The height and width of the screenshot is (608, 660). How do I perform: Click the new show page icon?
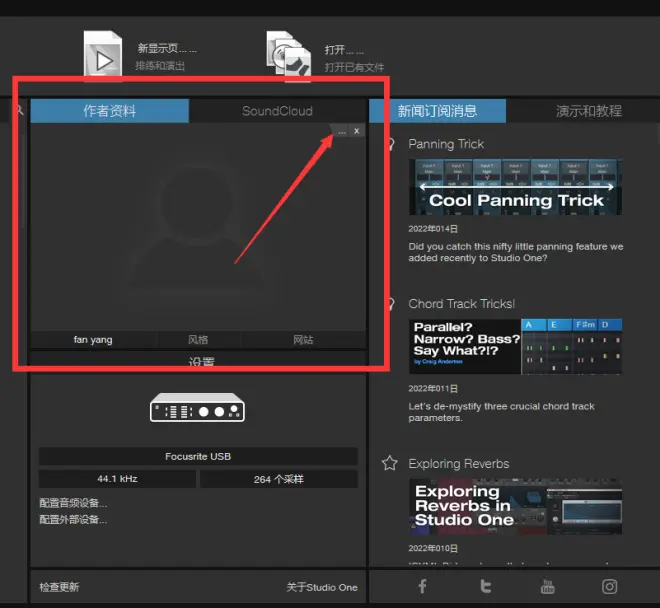tap(103, 56)
